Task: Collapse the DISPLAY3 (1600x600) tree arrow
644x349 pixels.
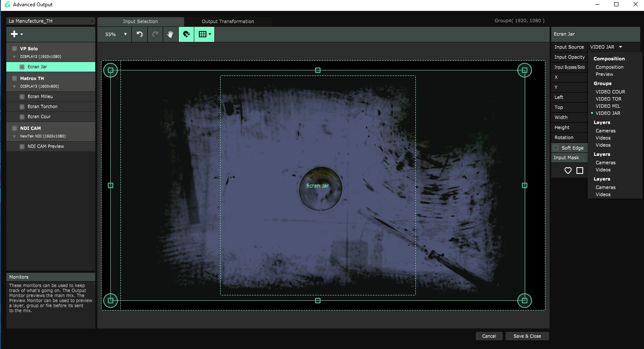Action: pyautogui.click(x=15, y=87)
